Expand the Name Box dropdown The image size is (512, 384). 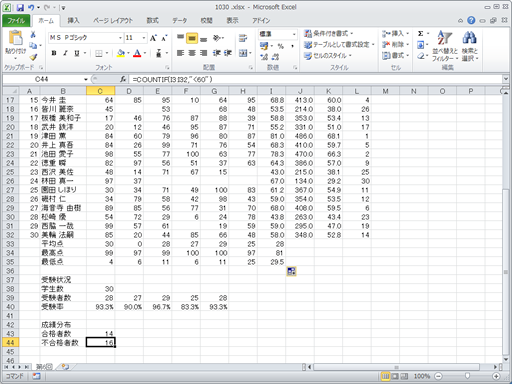(x=86, y=79)
